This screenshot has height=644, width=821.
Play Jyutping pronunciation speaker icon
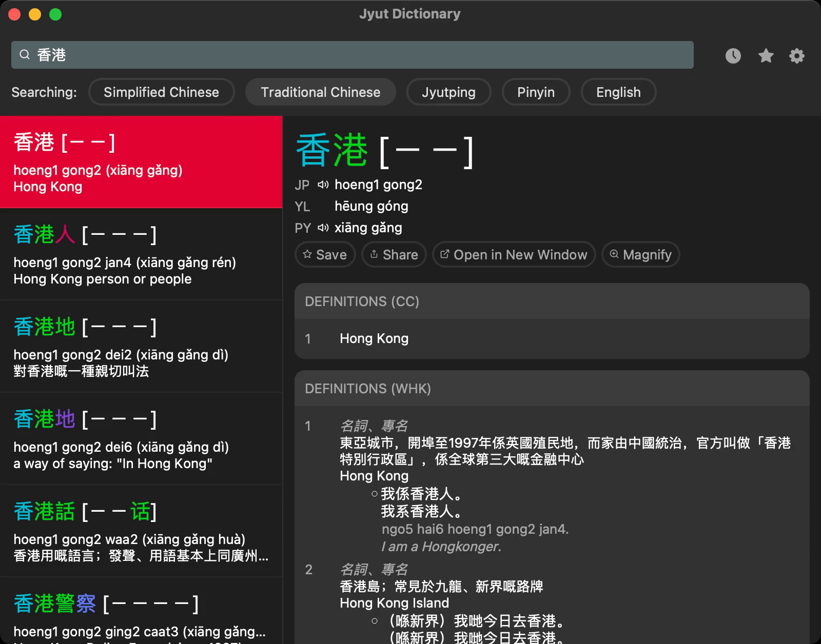(323, 185)
